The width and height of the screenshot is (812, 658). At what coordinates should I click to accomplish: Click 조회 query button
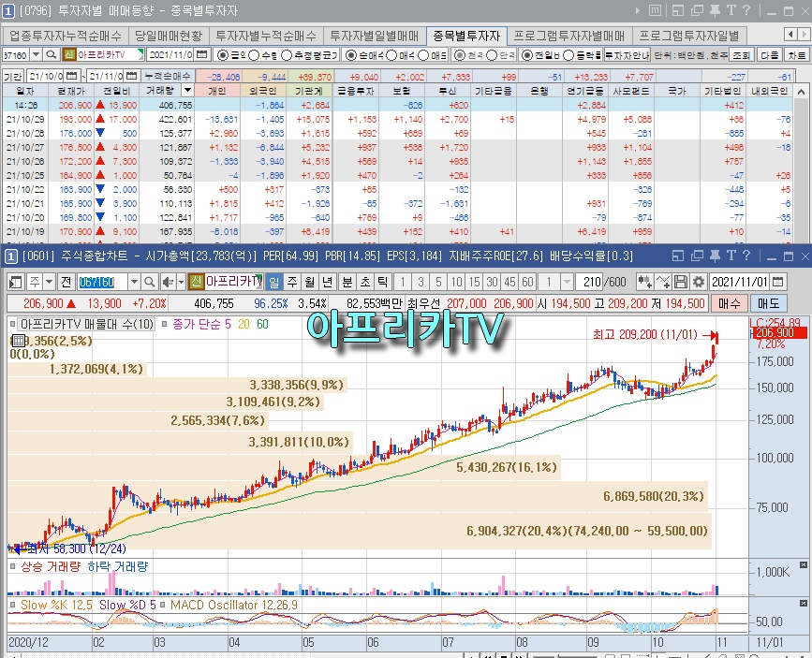[x=742, y=54]
